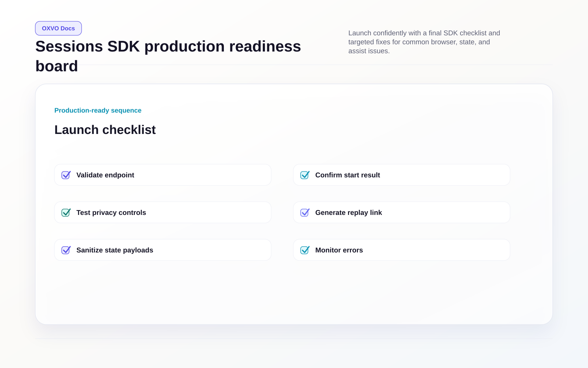This screenshot has height=368, width=588.
Task: Click the OXVO Docs badge
Action: click(x=58, y=28)
